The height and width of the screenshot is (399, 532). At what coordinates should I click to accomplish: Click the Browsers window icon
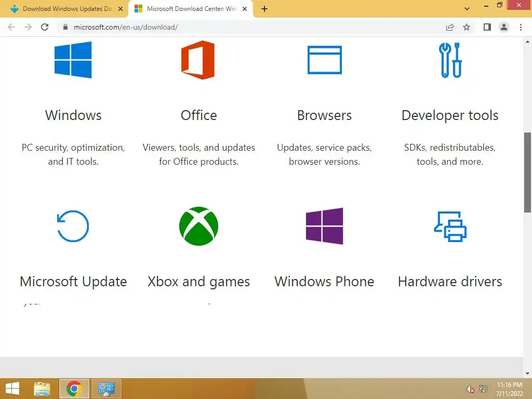(324, 60)
